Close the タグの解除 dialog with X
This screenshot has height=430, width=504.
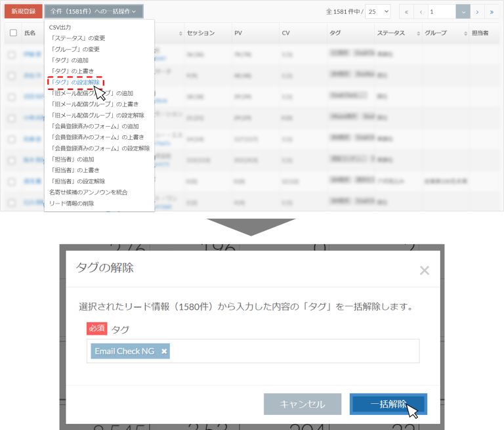click(425, 270)
